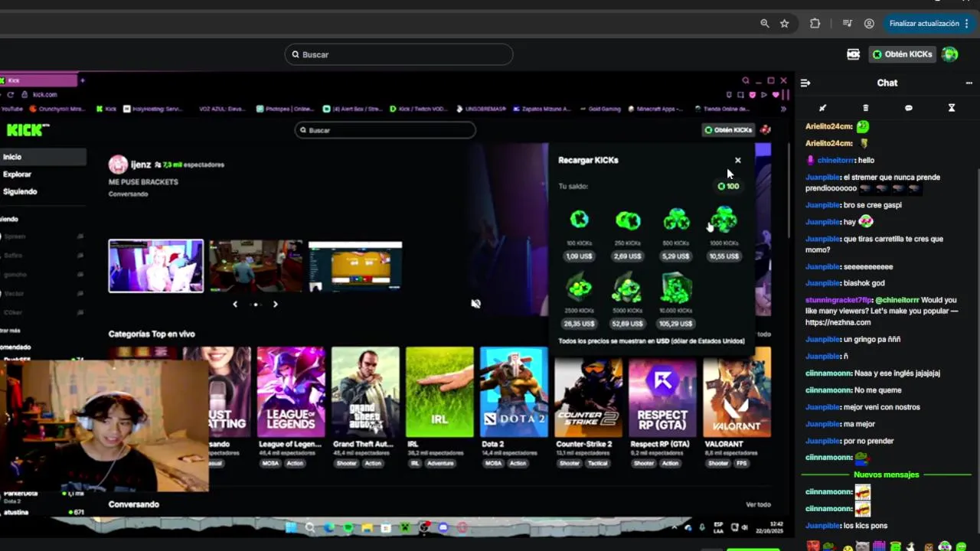Bookmark page with the star icon
Viewport: 980px width, 551px height.
784,24
